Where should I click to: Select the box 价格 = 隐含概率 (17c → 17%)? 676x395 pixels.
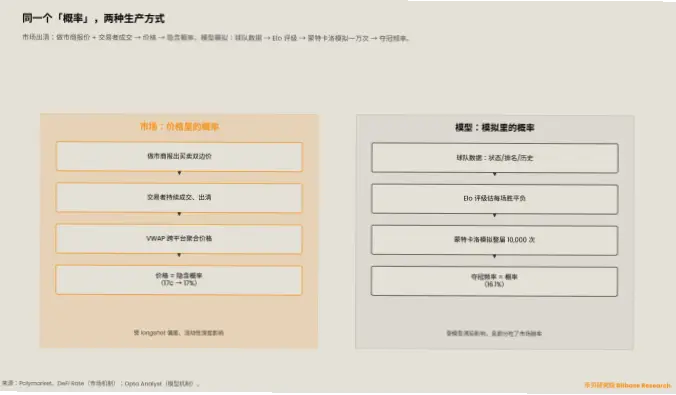pyautogui.click(x=179, y=280)
